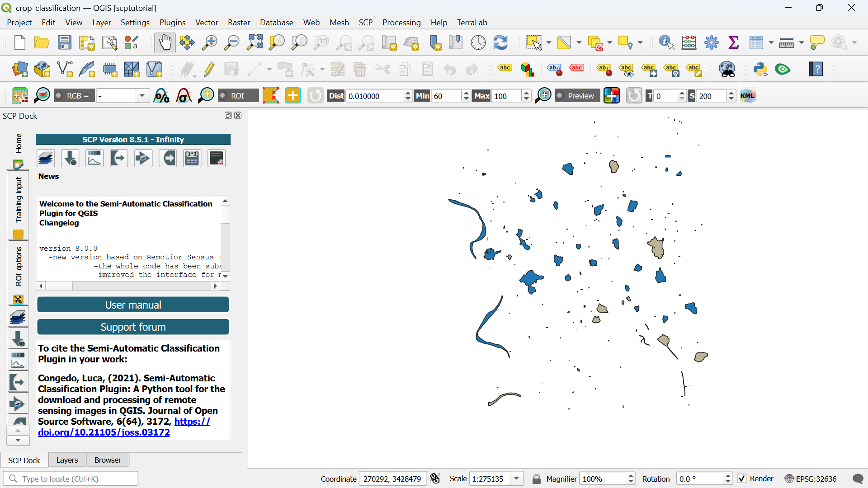
Task: Click the Refresh map icon
Action: click(500, 43)
